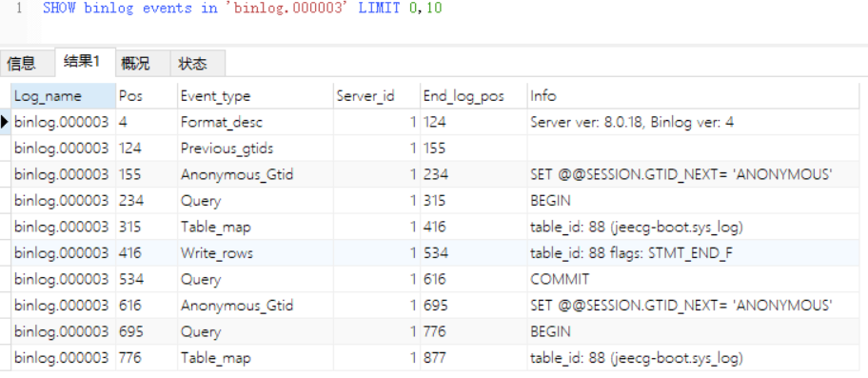Click Table_map cell in Pos 315 row
868x378 pixels.
click(x=255, y=227)
